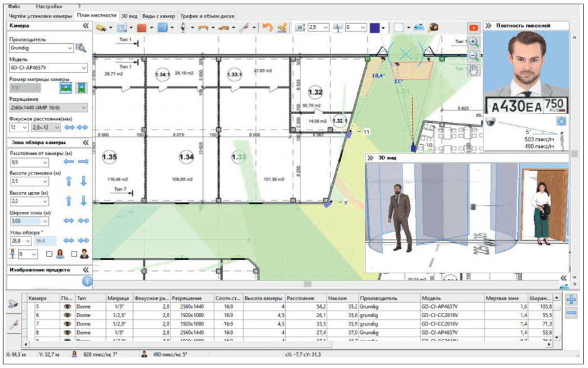Image resolution: width=588 pixels, height=368 pixels.
Task: Select the blue 3D box tool
Action: pos(162,28)
